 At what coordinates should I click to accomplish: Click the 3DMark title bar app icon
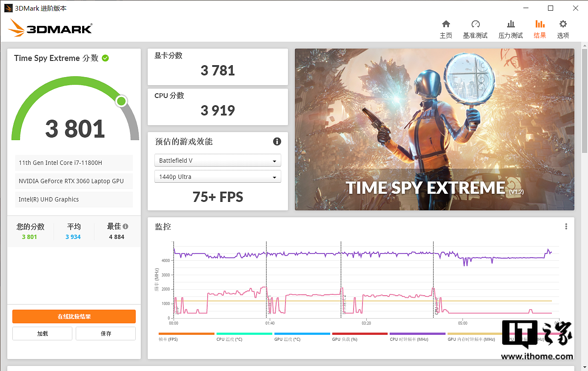pos(9,8)
